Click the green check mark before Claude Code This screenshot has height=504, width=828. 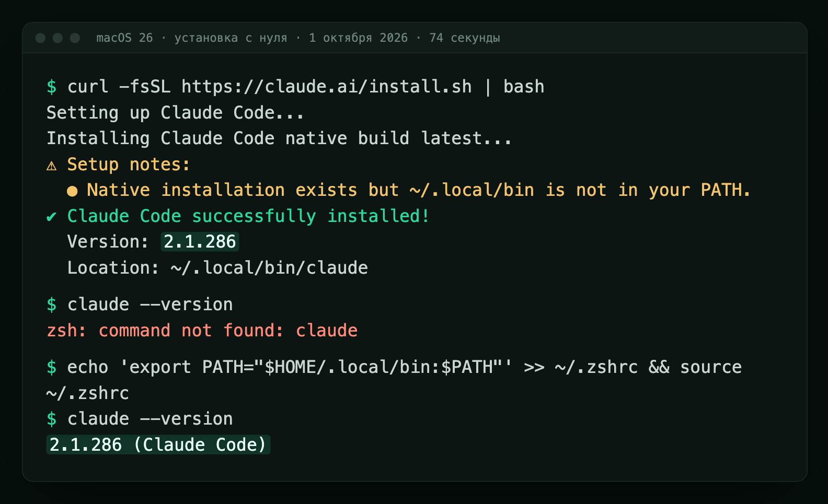pyautogui.click(x=51, y=216)
